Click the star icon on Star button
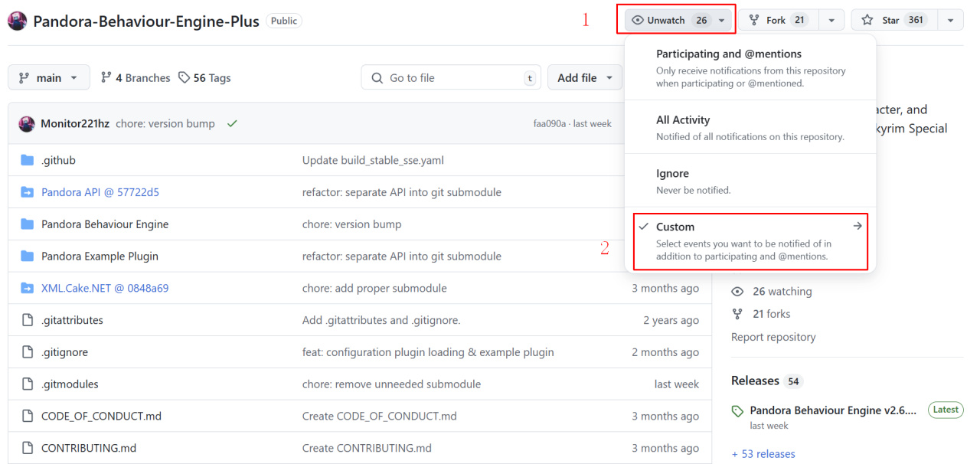 [x=867, y=21]
